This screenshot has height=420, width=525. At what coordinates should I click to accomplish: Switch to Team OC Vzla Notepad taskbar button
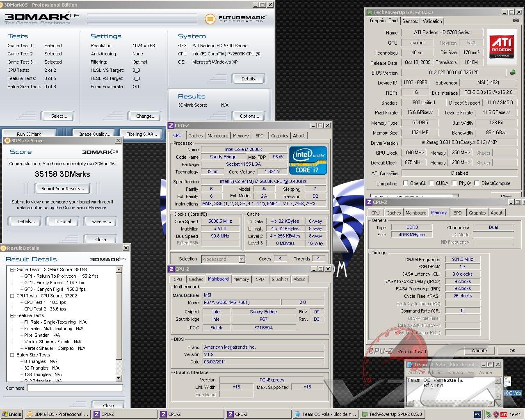click(325, 414)
